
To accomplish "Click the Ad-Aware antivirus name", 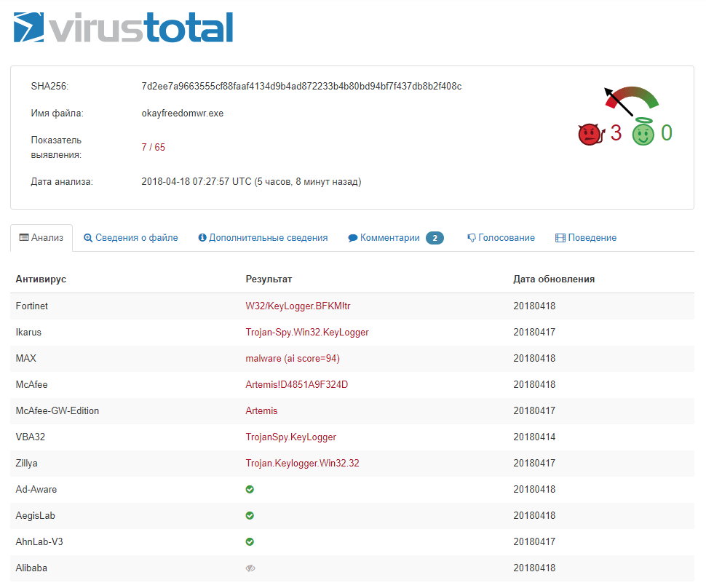I will click(x=36, y=490).
